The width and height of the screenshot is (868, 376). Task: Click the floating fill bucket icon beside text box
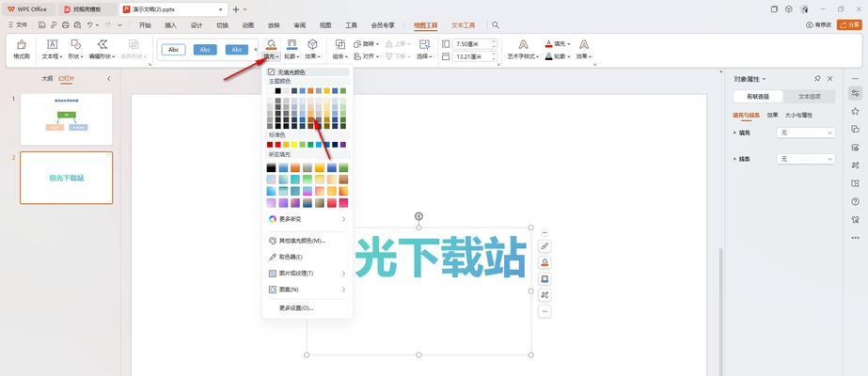[544, 262]
